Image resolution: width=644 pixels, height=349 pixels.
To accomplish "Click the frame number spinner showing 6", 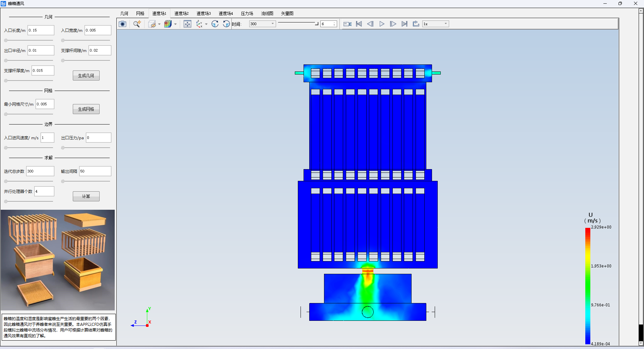I will point(329,24).
